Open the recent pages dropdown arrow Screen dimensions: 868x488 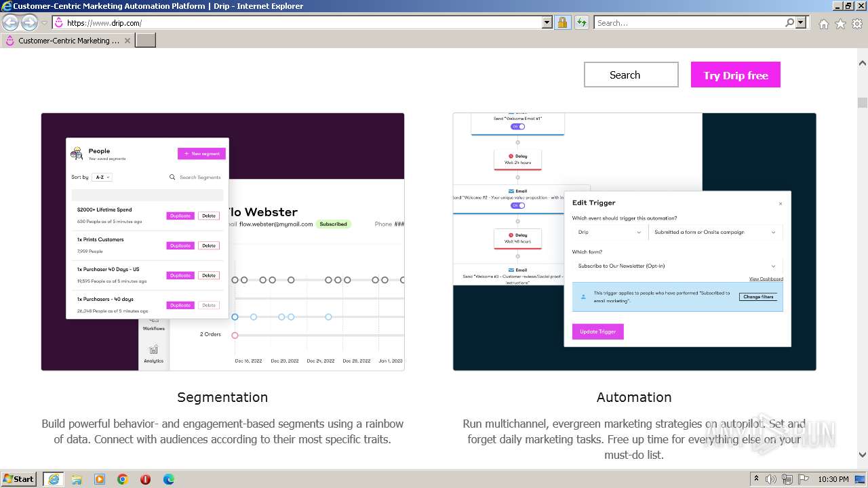(x=44, y=23)
